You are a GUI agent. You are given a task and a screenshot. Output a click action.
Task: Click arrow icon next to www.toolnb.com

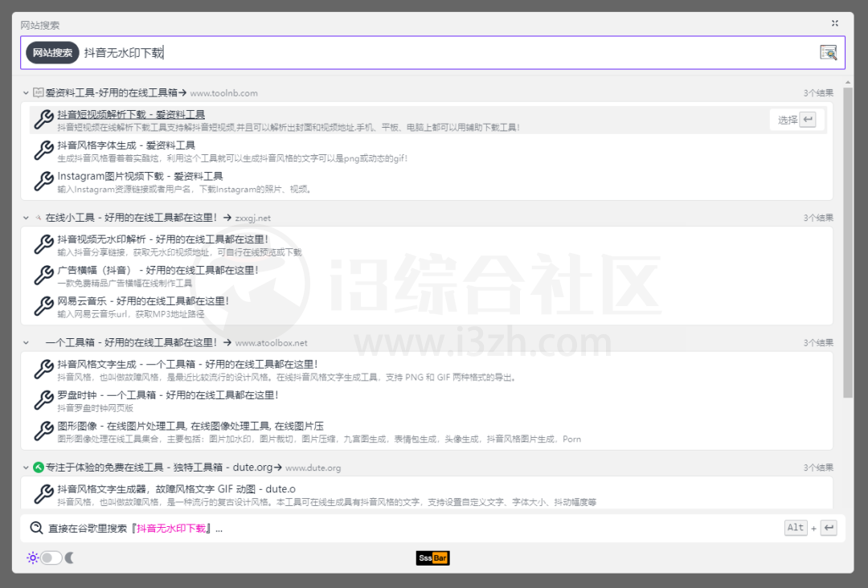pos(182,92)
